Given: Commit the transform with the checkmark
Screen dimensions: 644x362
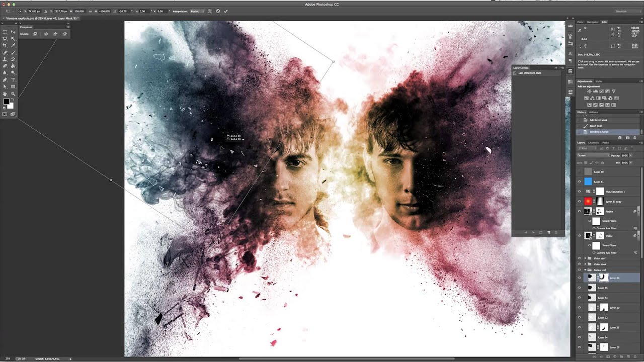Looking at the screenshot, I should tap(226, 11).
